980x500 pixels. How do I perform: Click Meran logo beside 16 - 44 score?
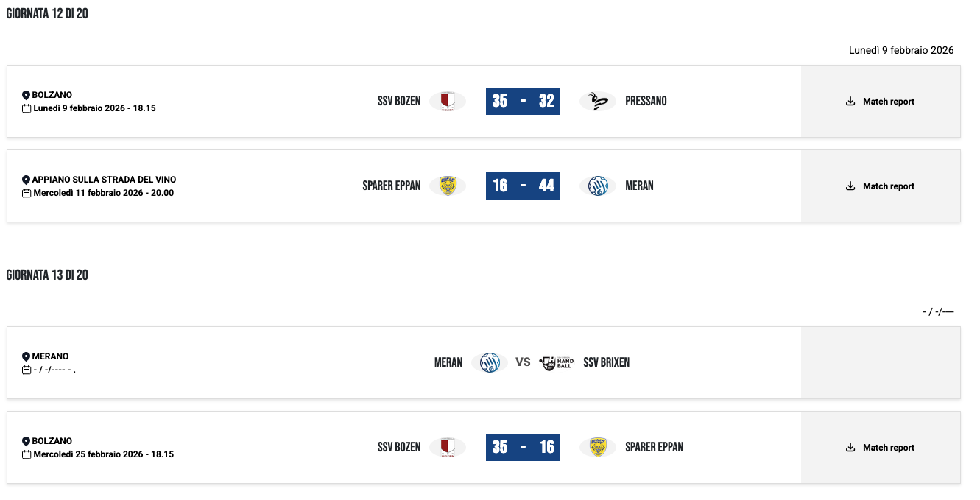(x=597, y=186)
